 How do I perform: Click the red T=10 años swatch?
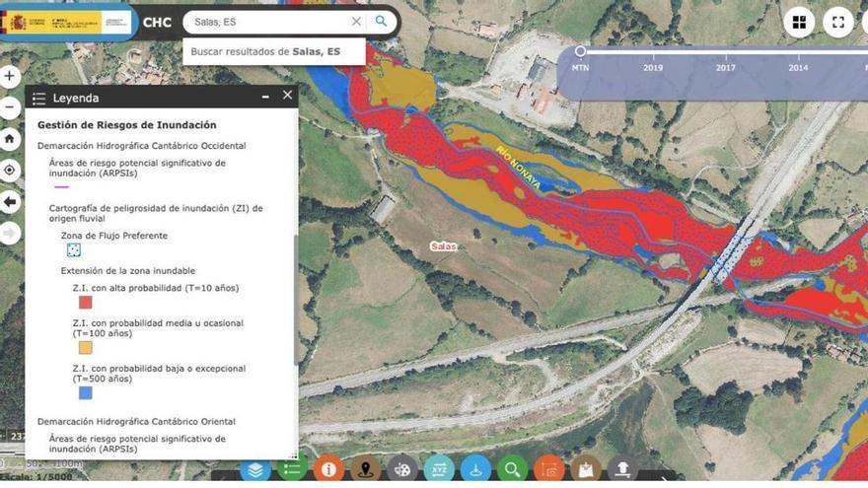(x=85, y=302)
